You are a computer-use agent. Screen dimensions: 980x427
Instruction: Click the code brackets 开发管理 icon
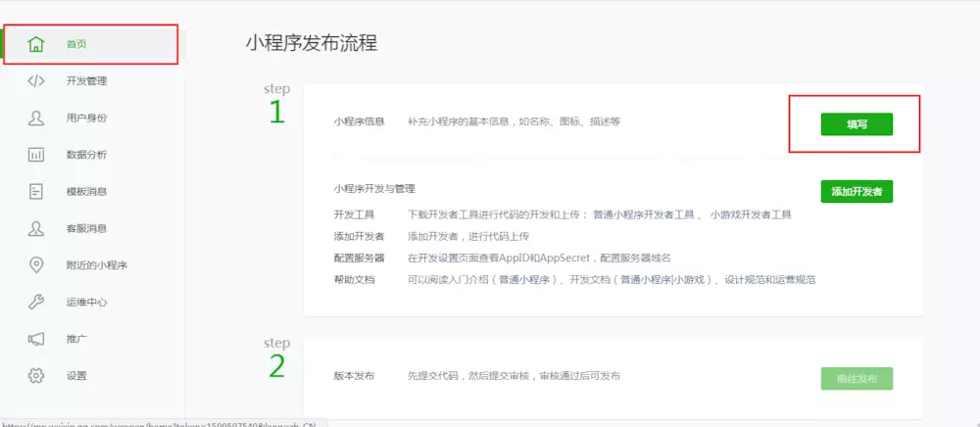[x=36, y=81]
